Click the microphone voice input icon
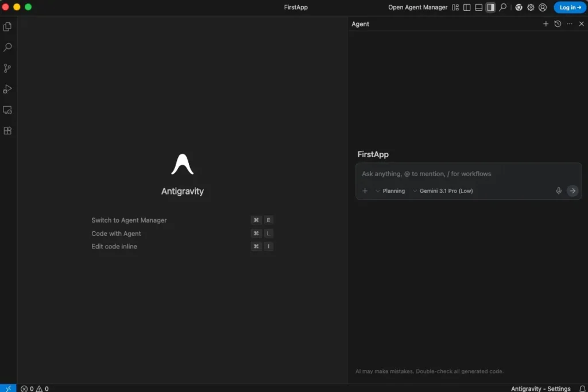Screen dimensions: 588x392 (558, 191)
